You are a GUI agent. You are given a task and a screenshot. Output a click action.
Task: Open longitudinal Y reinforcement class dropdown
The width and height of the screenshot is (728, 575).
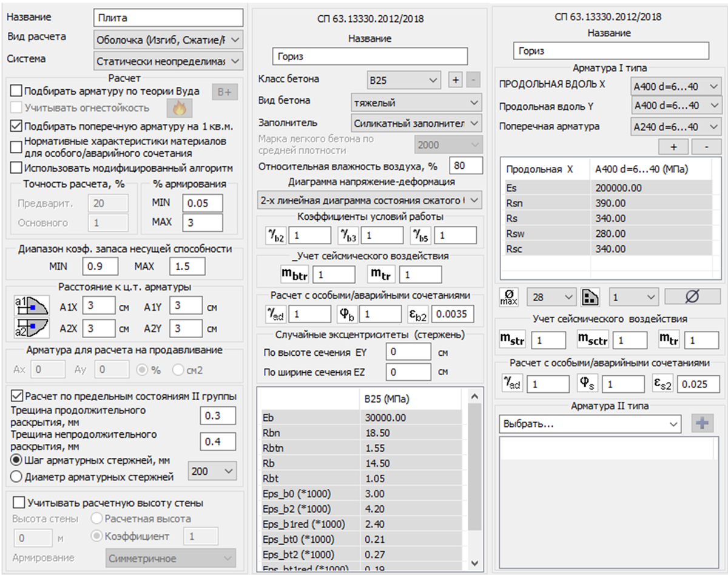point(676,106)
